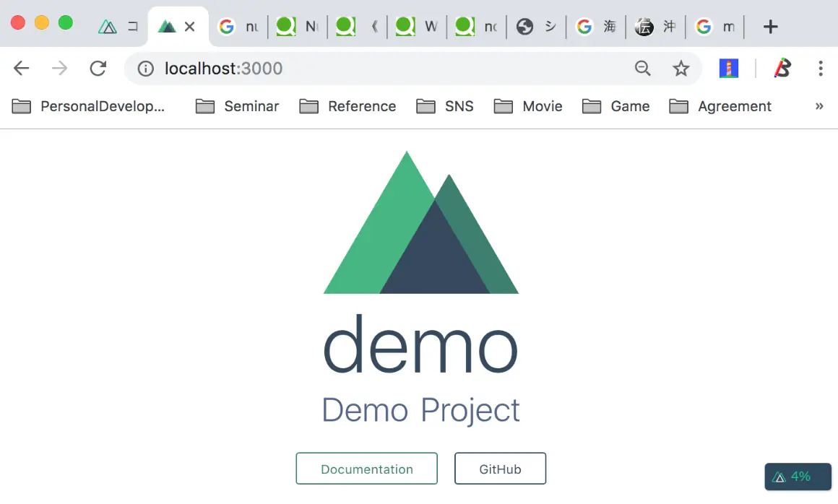The width and height of the screenshot is (838, 504).
Task: Open the zoom magnifier in address bar
Action: pos(642,69)
